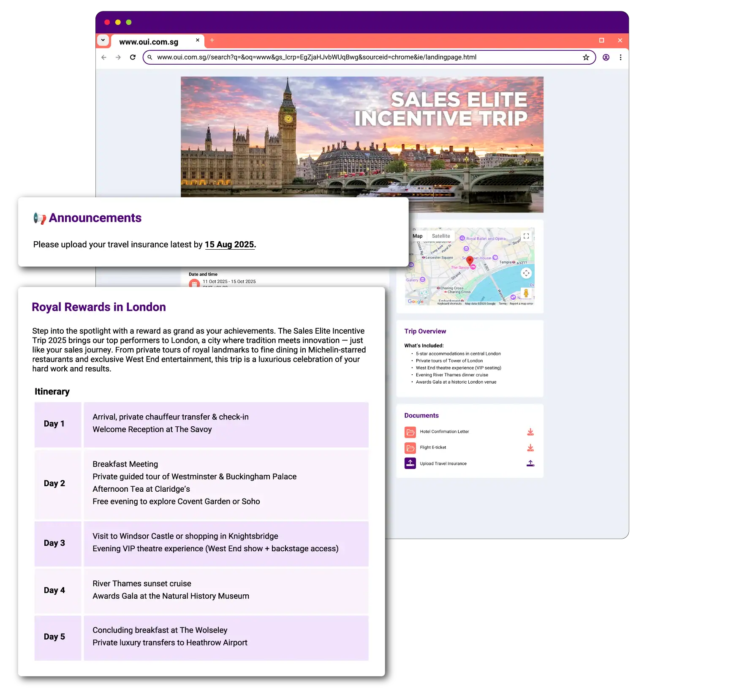Download the Hotel Confirmation Letter
The width and height of the screenshot is (731, 700).
click(530, 432)
